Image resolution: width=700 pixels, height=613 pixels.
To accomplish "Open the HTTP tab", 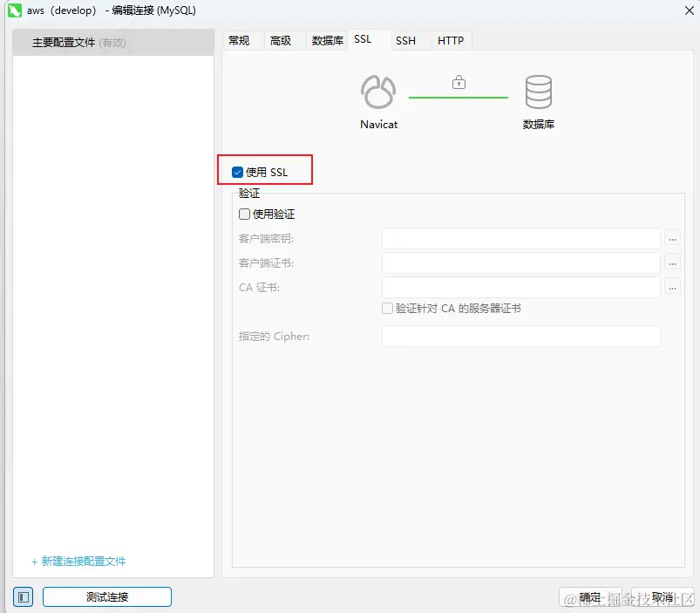I will tap(451, 41).
